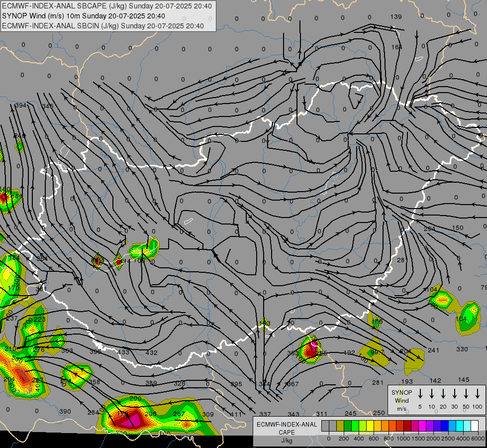The image size is (487, 448).
Task: Click the map value 326
Action: pos(180,383)
